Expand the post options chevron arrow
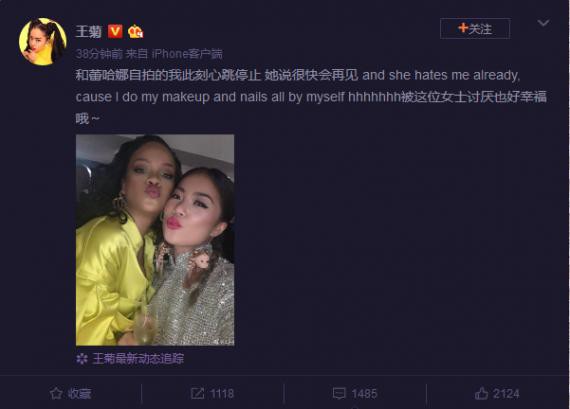The image size is (570, 409). coord(543,23)
